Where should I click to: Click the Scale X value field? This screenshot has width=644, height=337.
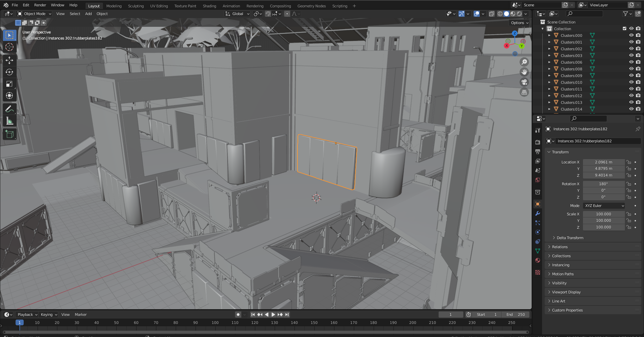[x=603, y=214]
